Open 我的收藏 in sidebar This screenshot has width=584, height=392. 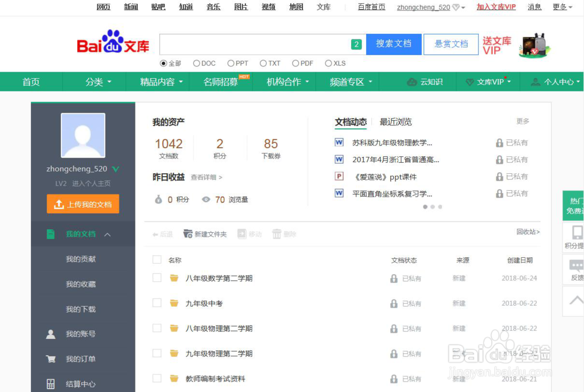click(81, 284)
